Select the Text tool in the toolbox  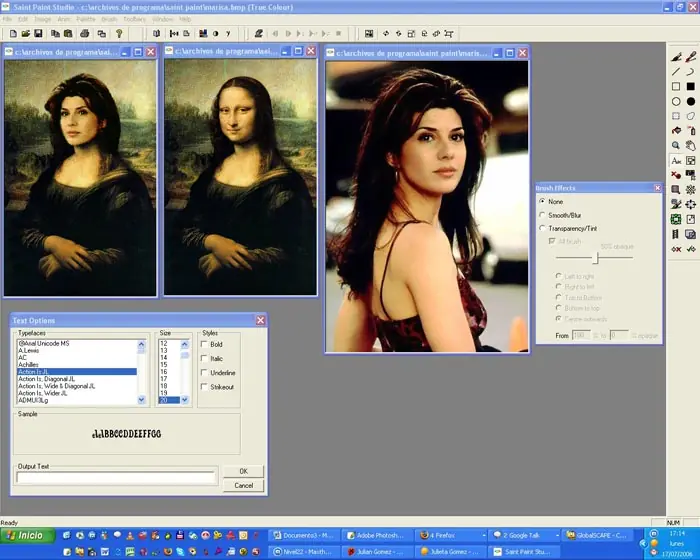point(676,160)
